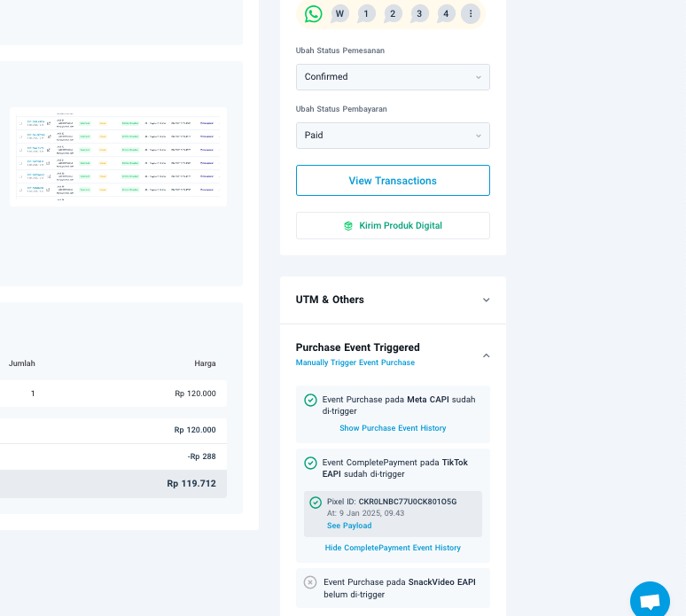686x616 pixels.
Task: Click the W message template bubble
Action: pyautogui.click(x=339, y=14)
